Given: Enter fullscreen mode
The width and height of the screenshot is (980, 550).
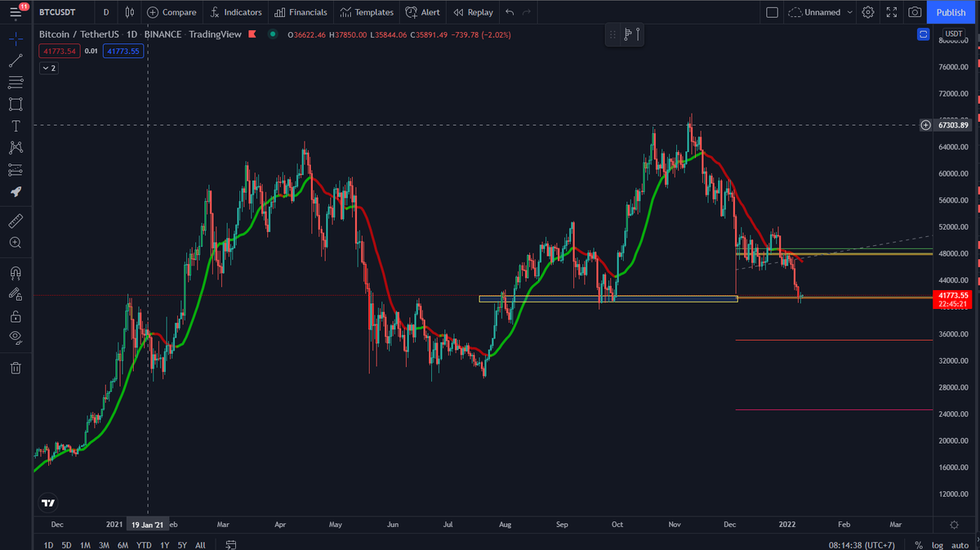Looking at the screenshot, I should (x=892, y=12).
